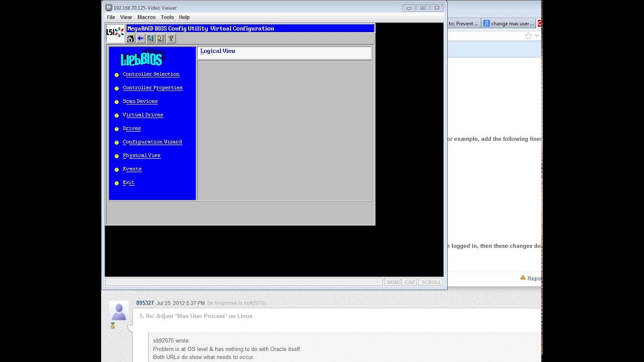644x362 pixels.
Task: Click the WebBIOS logo
Action: click(x=142, y=59)
